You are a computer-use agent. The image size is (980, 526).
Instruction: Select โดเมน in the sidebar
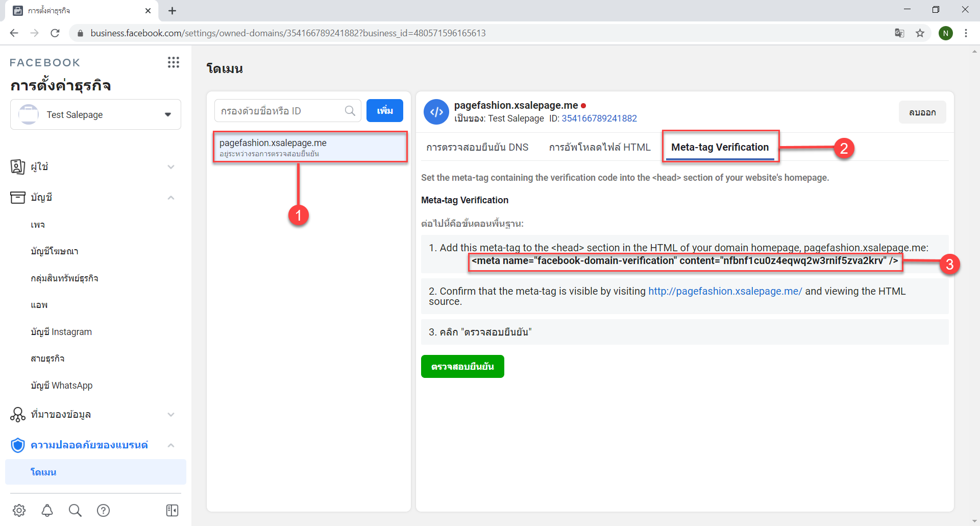point(95,472)
